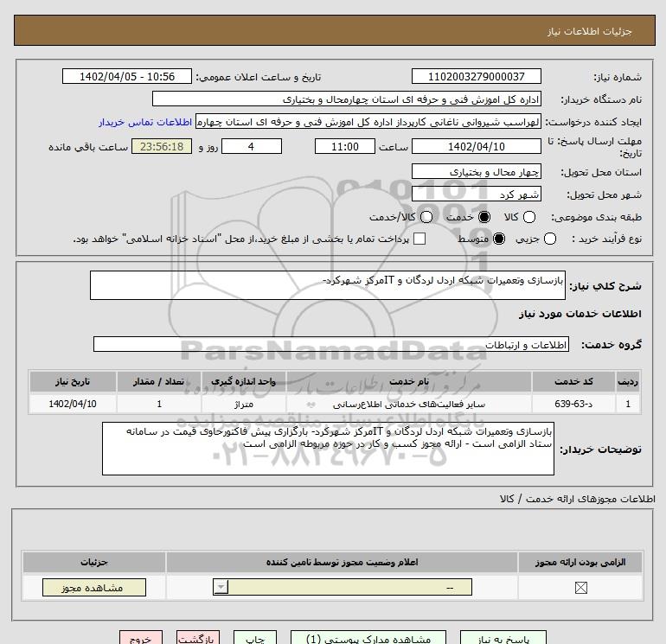Click the remaining time 23:56:18 field

(x=162, y=146)
